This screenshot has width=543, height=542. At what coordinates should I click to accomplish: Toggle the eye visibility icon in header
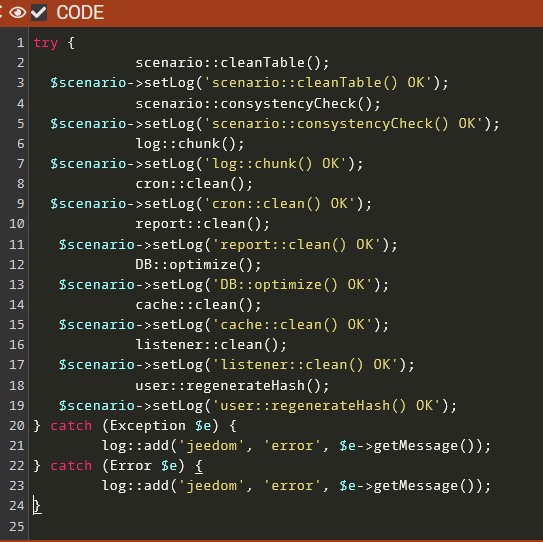[x=17, y=13]
